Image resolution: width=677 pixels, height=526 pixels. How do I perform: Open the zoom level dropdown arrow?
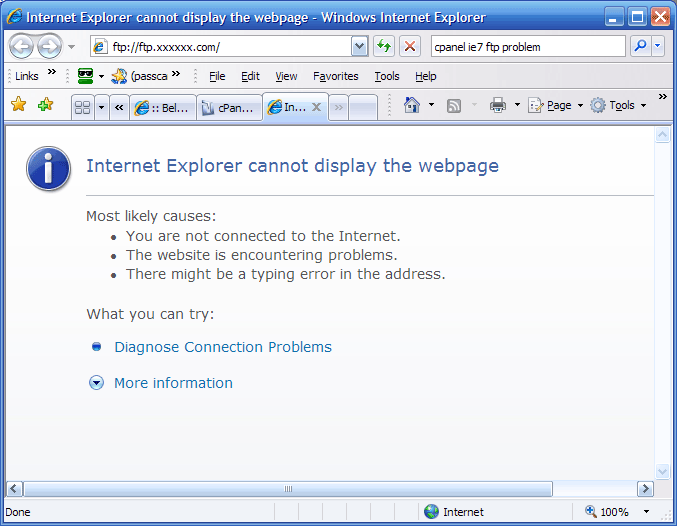(646, 512)
